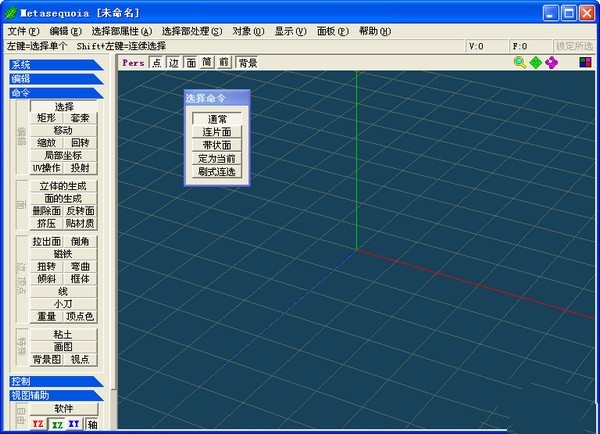Click the 贴材质 apply material button

point(80,223)
